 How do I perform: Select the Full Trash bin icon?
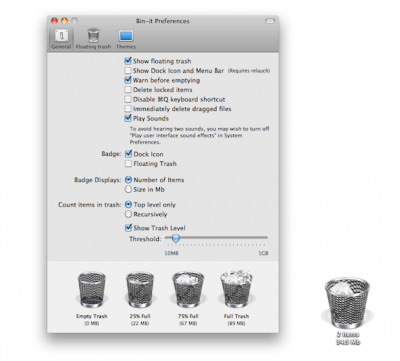[236, 290]
